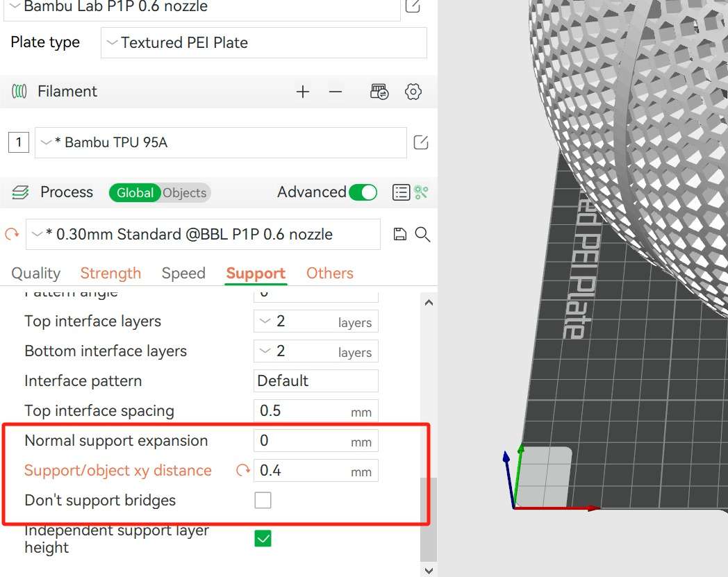Image resolution: width=728 pixels, height=577 pixels.
Task: Switch to the Others tab
Action: 329,274
